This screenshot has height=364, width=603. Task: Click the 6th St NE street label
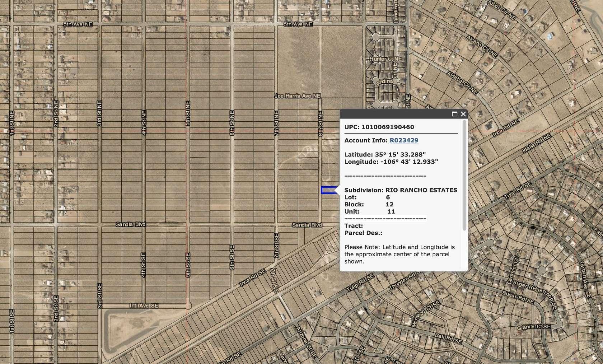coord(232,123)
